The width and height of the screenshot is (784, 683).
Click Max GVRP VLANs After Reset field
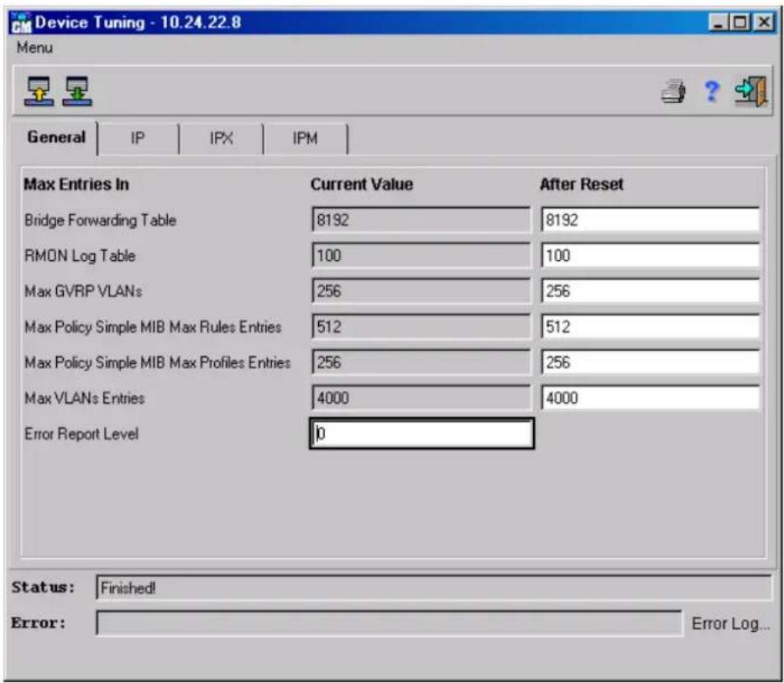pyautogui.click(x=650, y=291)
